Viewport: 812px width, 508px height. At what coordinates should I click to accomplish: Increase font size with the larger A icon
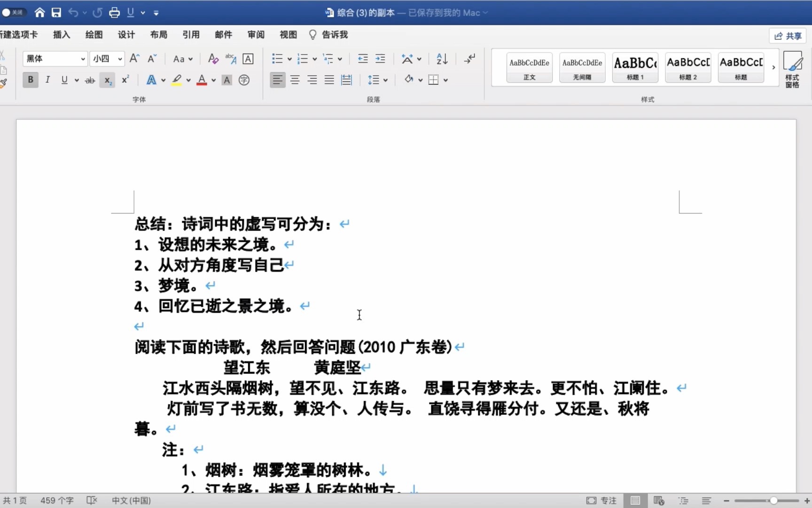pyautogui.click(x=134, y=58)
